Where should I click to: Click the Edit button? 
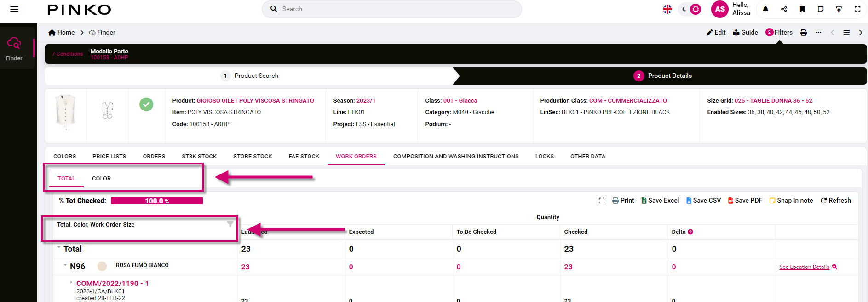[716, 32]
